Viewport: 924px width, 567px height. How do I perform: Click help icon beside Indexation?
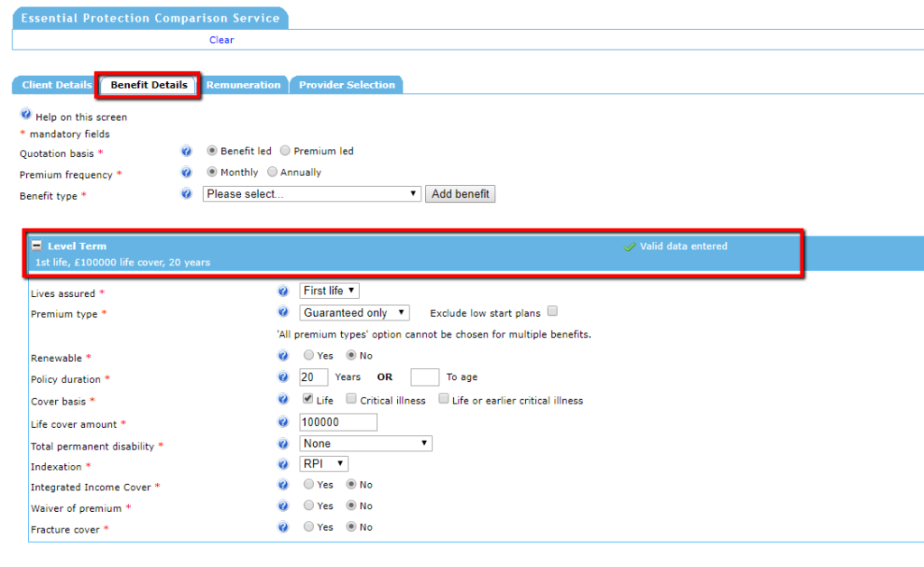(282, 464)
